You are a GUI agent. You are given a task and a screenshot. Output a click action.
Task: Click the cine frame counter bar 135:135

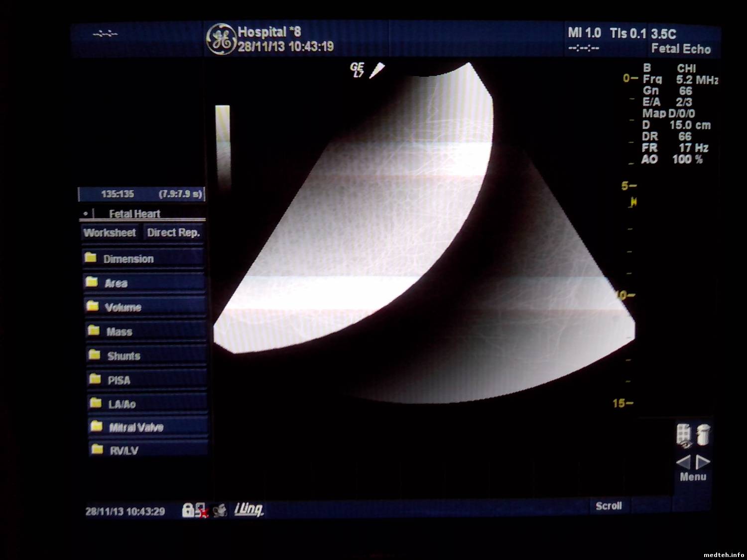tap(141, 194)
